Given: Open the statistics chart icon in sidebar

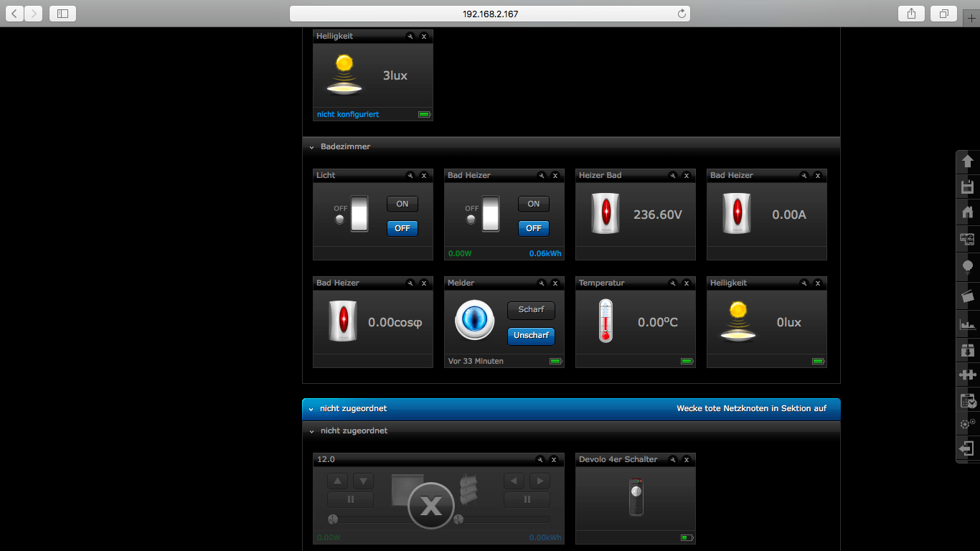Looking at the screenshot, I should click(967, 324).
